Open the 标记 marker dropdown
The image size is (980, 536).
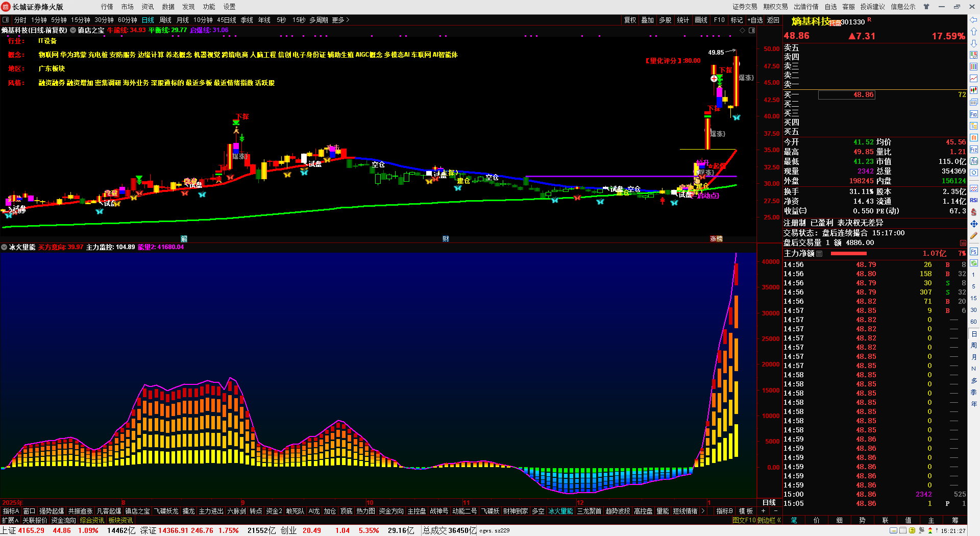click(737, 20)
